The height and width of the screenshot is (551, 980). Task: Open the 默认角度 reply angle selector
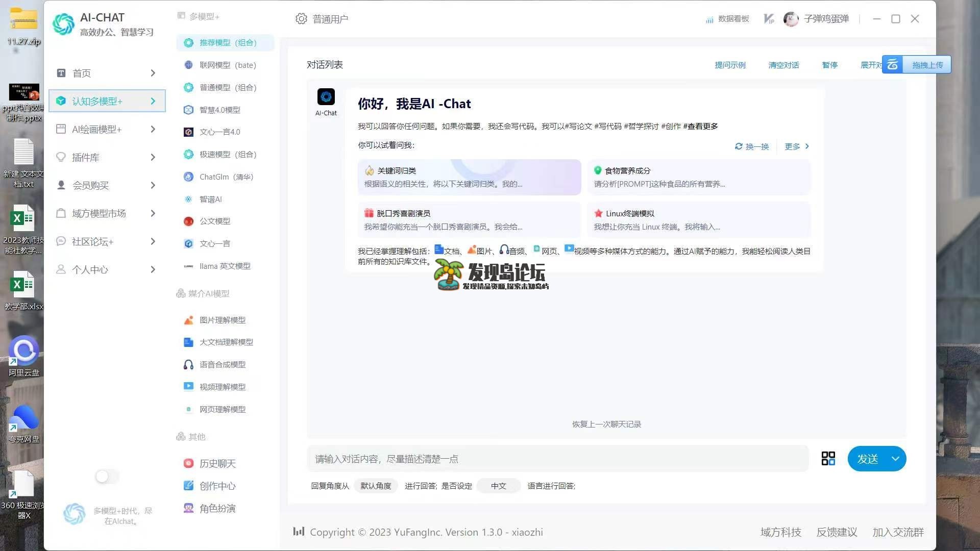pyautogui.click(x=376, y=486)
